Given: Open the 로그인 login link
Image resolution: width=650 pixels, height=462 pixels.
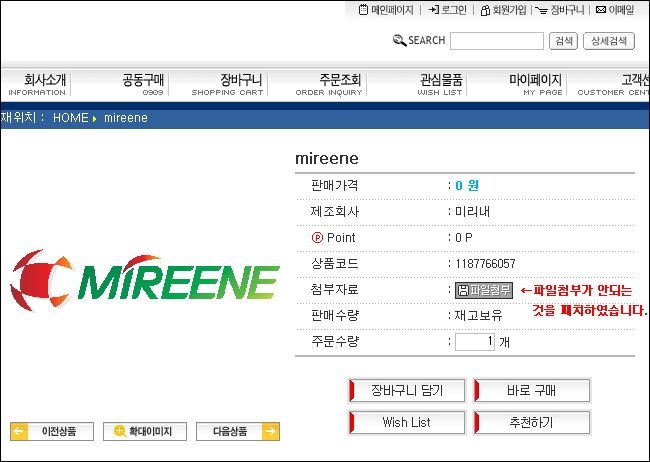Looking at the screenshot, I should click(447, 10).
